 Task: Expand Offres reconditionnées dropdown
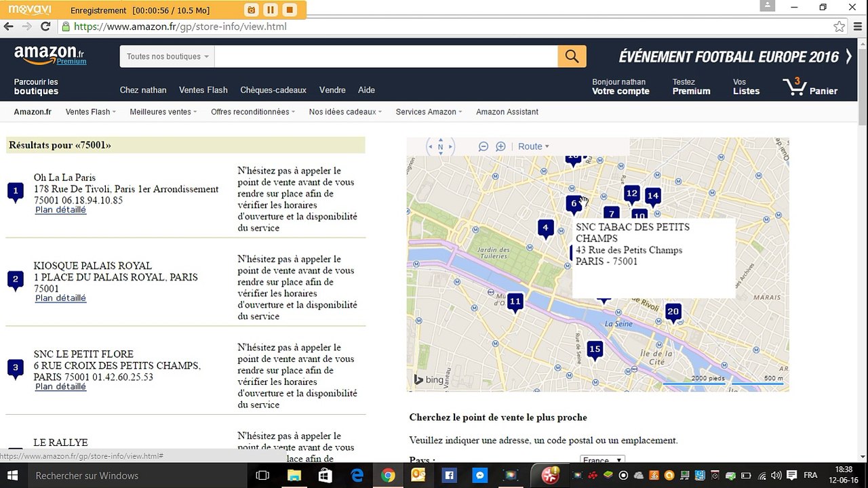253,112
